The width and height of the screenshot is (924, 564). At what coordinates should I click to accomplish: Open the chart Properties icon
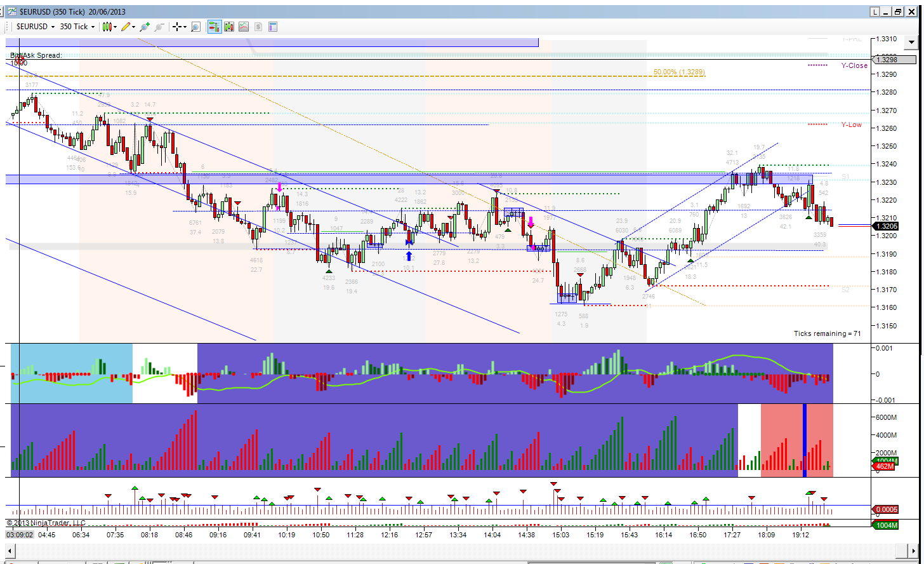coord(273,27)
